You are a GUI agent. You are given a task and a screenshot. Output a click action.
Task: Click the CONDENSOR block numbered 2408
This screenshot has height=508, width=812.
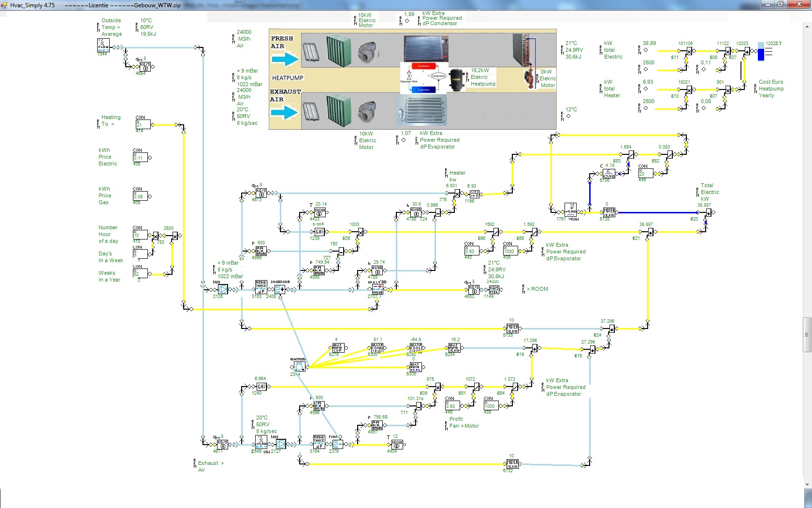point(280,289)
